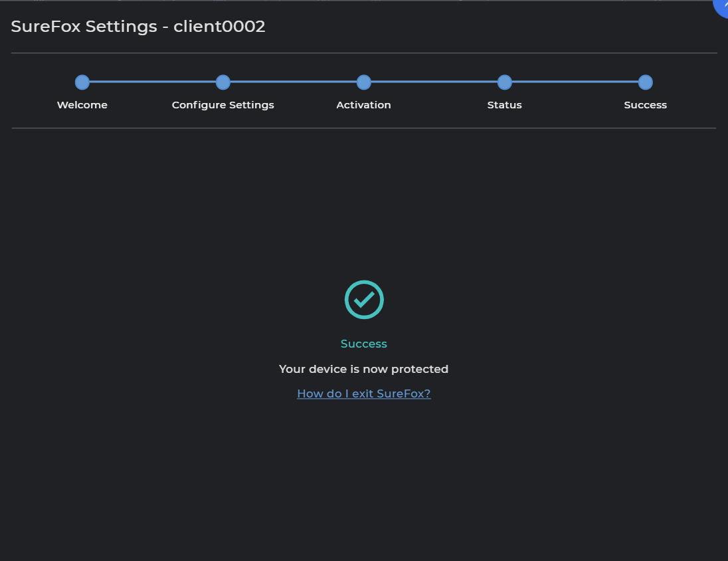Click the large teal success checkmark icon
The width and height of the screenshot is (728, 561).
(x=364, y=300)
